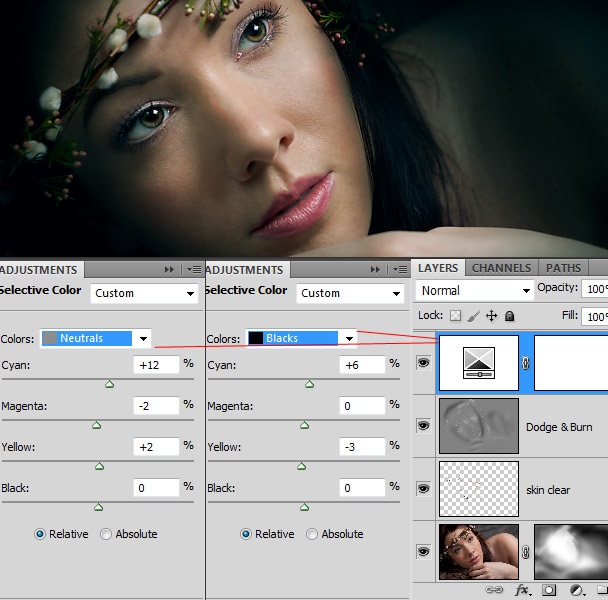608x600 pixels.
Task: Select the portrait layer's mask thumbnail
Action: tap(571, 552)
